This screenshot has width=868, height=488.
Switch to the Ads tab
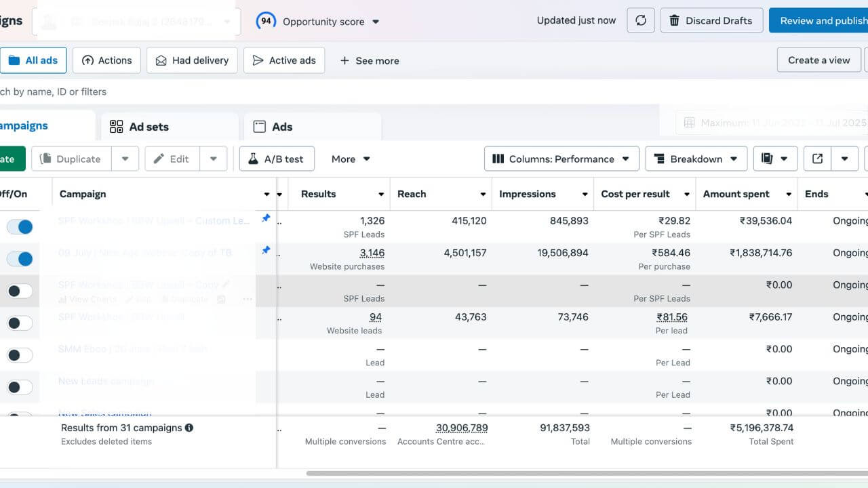(x=312, y=127)
